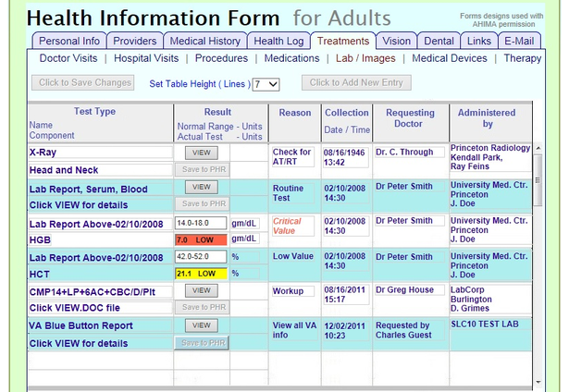The height and width of the screenshot is (392, 569).
Task: Open the Links tab
Action: tap(479, 41)
